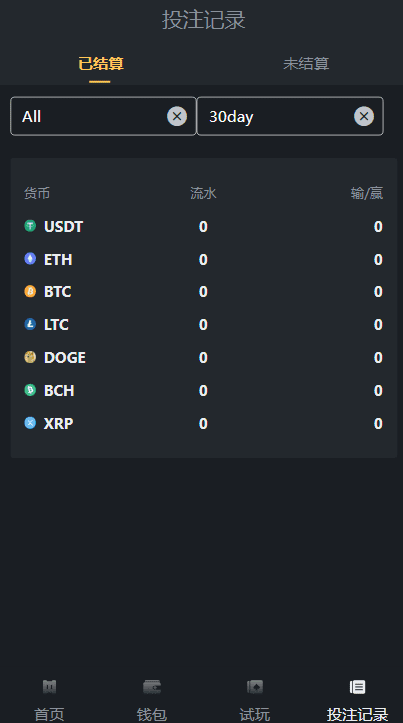Select the DOGE currency row label

point(65,357)
